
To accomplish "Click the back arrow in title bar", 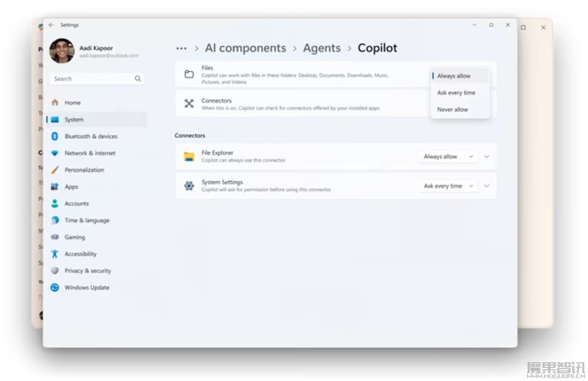I will coord(51,25).
